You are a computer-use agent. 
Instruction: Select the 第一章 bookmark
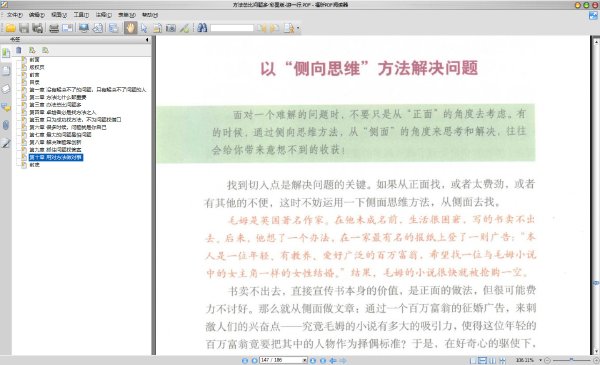coord(88,90)
